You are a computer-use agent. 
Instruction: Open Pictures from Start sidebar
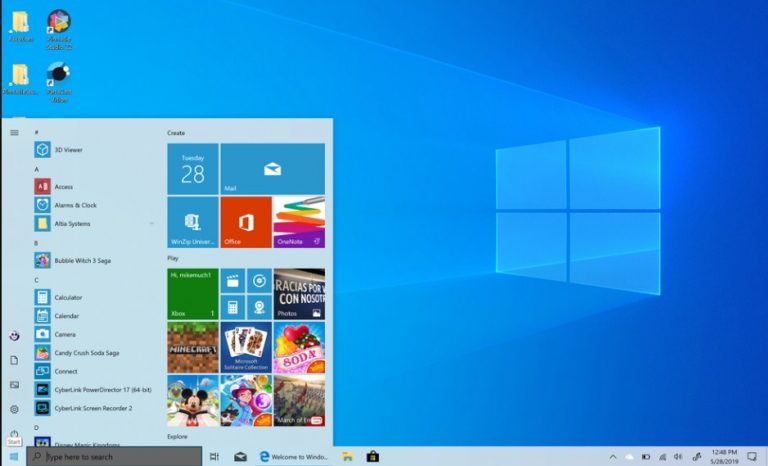[14, 385]
